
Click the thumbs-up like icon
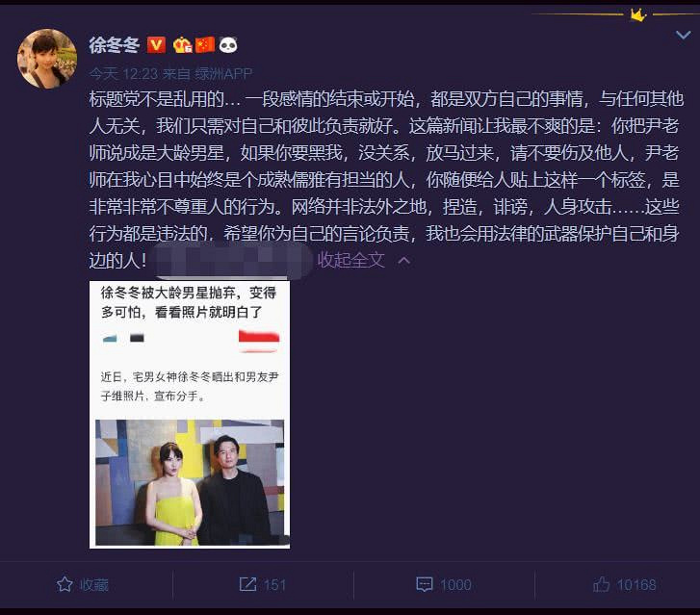click(601, 584)
